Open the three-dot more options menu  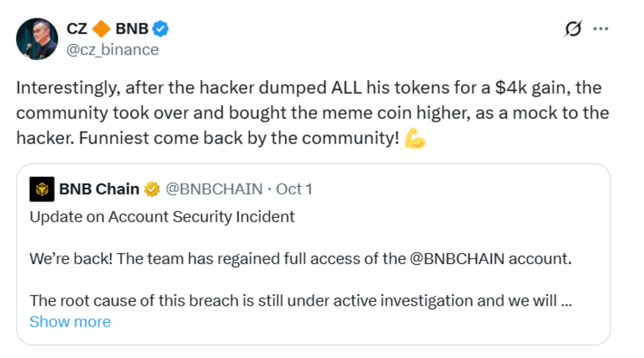click(x=601, y=29)
